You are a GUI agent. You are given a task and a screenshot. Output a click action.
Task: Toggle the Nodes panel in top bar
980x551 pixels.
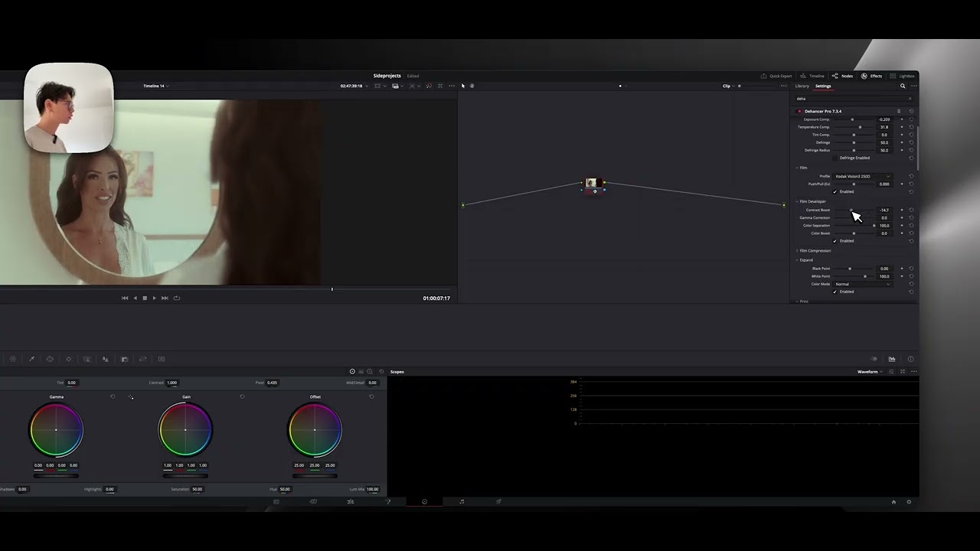pos(842,76)
